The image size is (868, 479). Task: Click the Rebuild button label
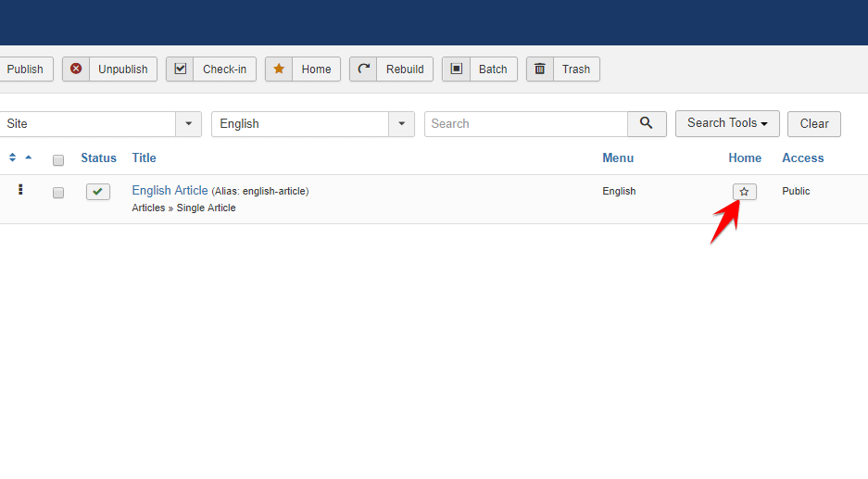(x=405, y=69)
